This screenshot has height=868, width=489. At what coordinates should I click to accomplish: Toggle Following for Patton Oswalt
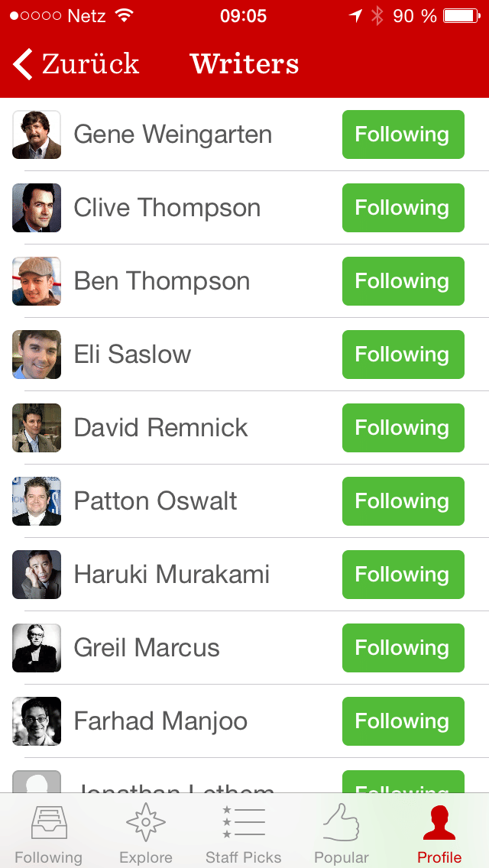coord(403,501)
